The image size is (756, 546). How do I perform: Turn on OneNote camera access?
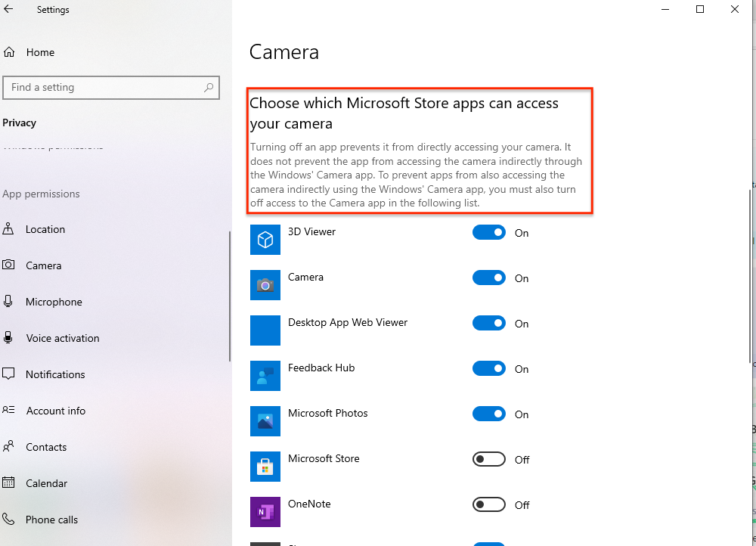tap(489, 504)
